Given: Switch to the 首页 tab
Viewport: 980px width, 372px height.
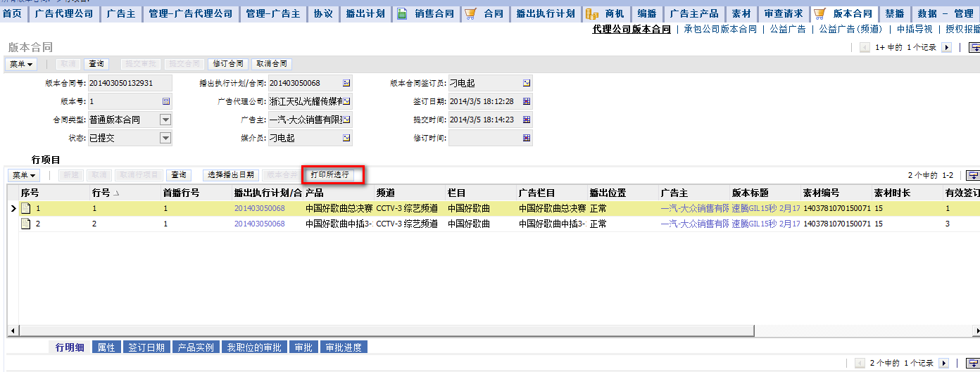Looking at the screenshot, I should [x=12, y=13].
